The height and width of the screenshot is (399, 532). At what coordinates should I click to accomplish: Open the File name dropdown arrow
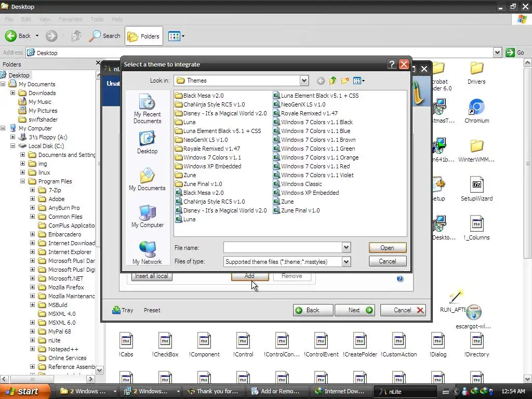point(346,247)
